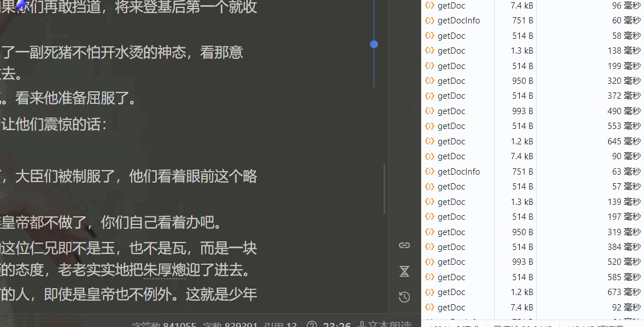Click the icon of getDoc 645 毫秒 row

click(430, 141)
